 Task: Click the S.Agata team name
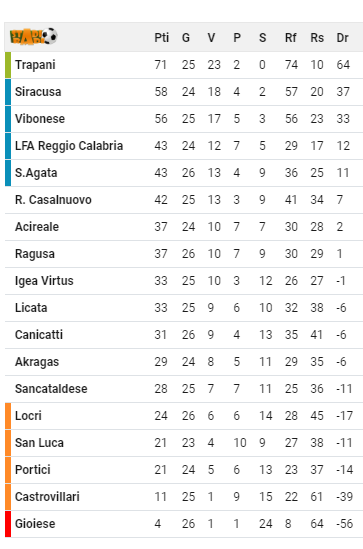[36, 173]
